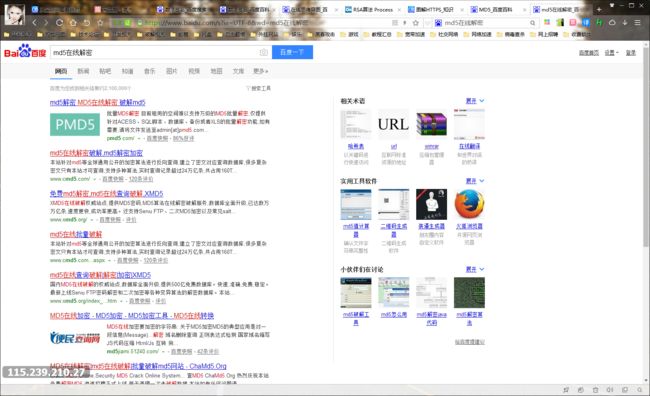
Task: Open the hamburger main menu icon
Action: point(638,23)
